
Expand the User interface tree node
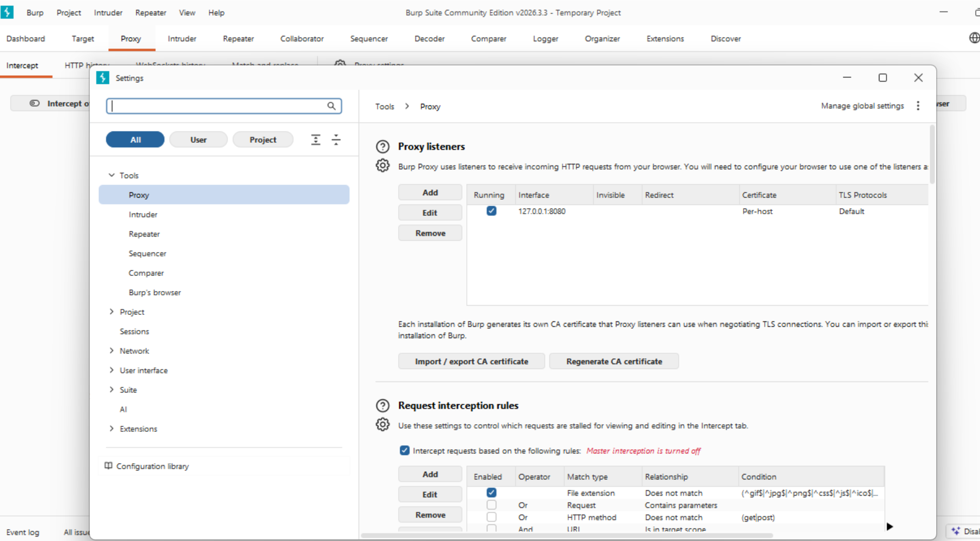tap(111, 370)
